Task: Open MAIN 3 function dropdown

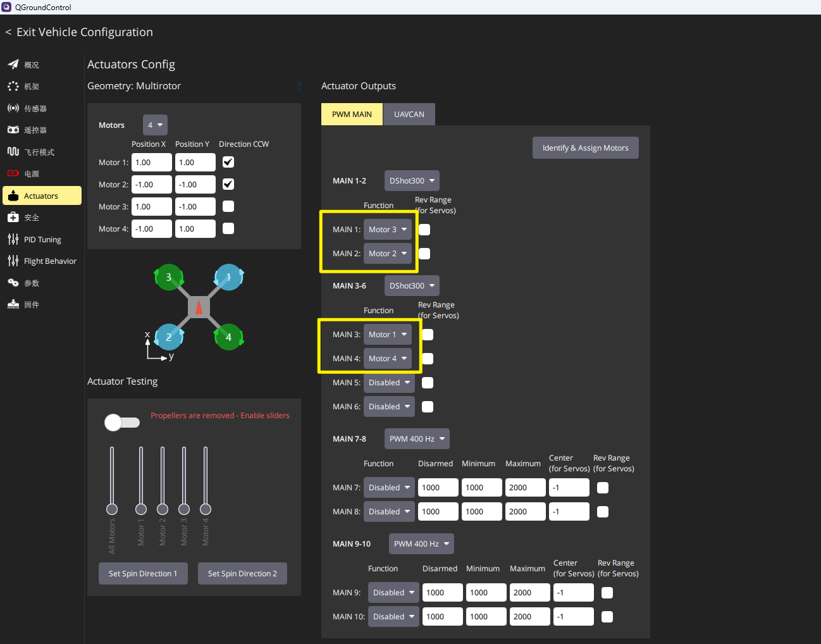Action: (x=388, y=335)
